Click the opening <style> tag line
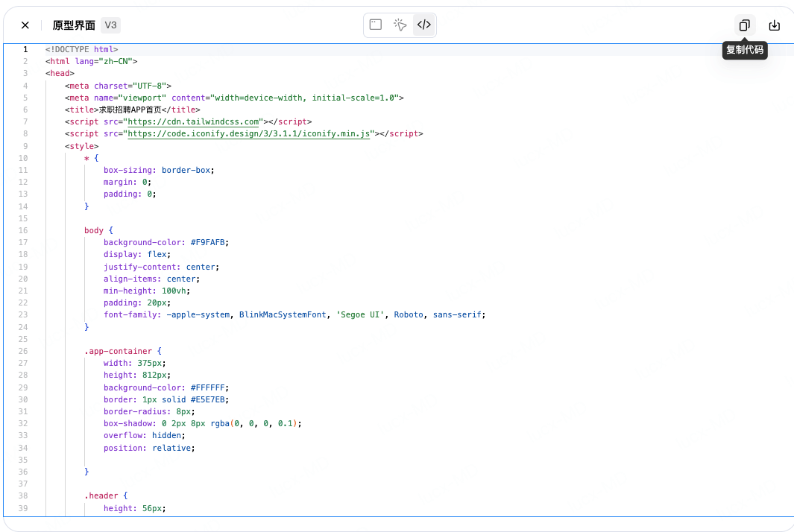The height and width of the screenshot is (532, 794). pyautogui.click(x=81, y=146)
